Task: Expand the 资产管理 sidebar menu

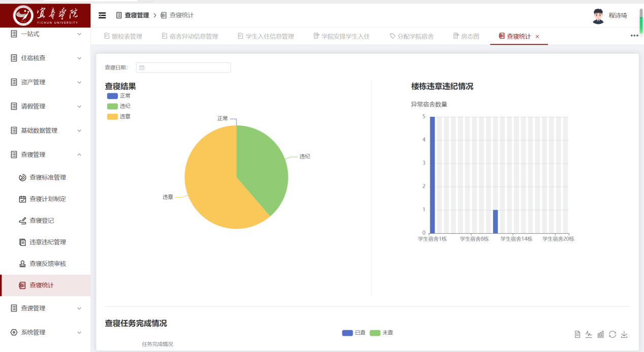Action: [x=46, y=82]
